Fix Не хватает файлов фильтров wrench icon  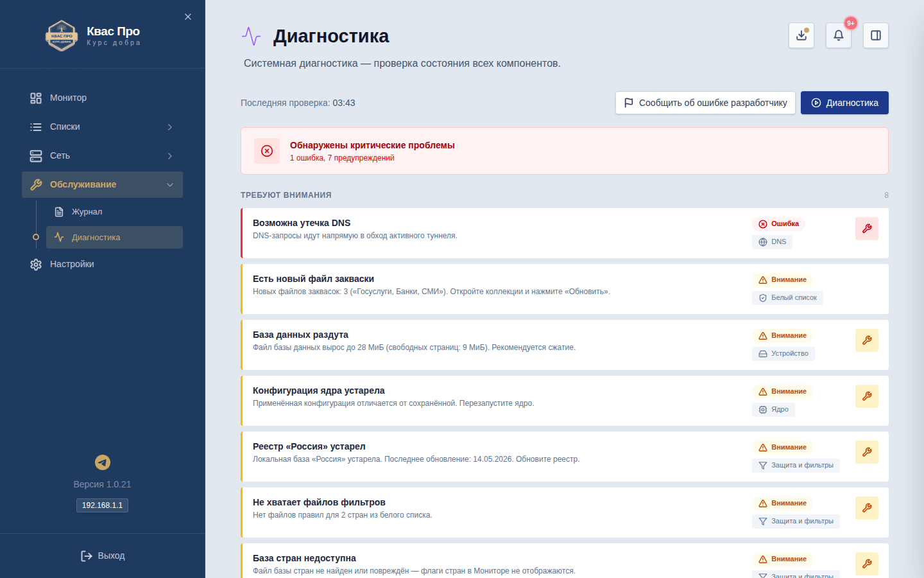click(867, 508)
